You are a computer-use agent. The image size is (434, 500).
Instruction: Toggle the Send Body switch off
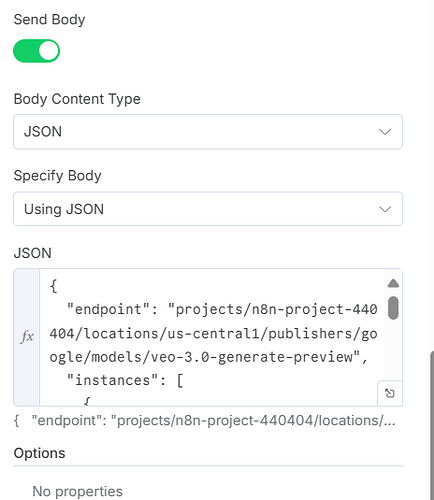click(x=36, y=51)
